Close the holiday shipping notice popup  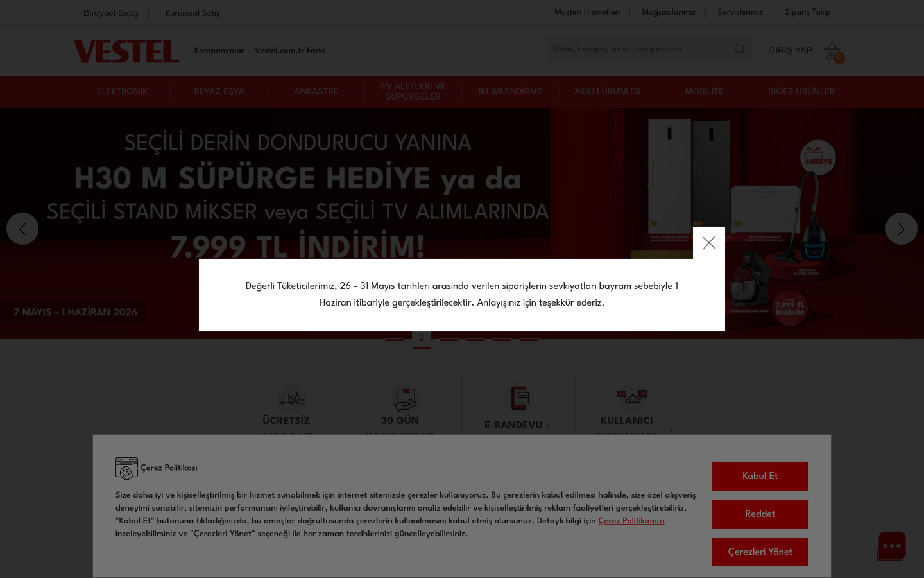pos(708,243)
